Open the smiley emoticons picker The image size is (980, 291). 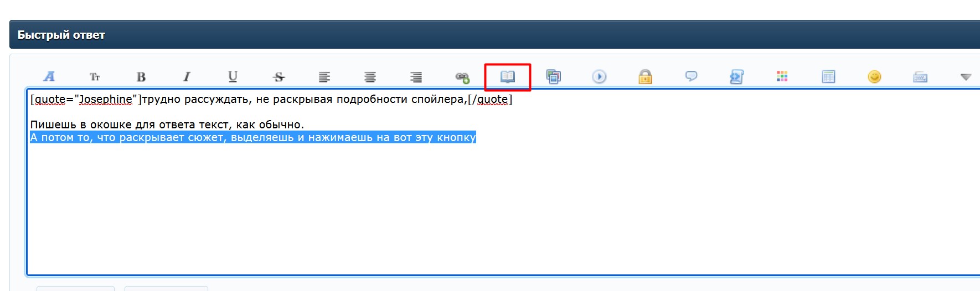click(x=874, y=76)
